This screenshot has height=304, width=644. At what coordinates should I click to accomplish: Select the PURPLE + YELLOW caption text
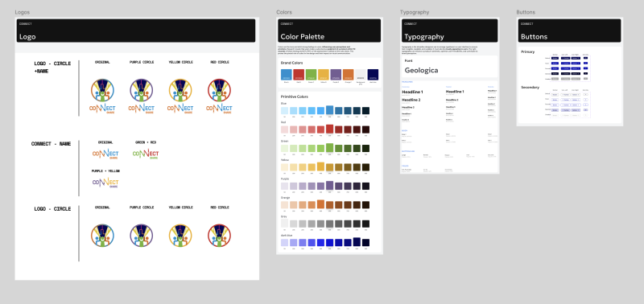105,170
